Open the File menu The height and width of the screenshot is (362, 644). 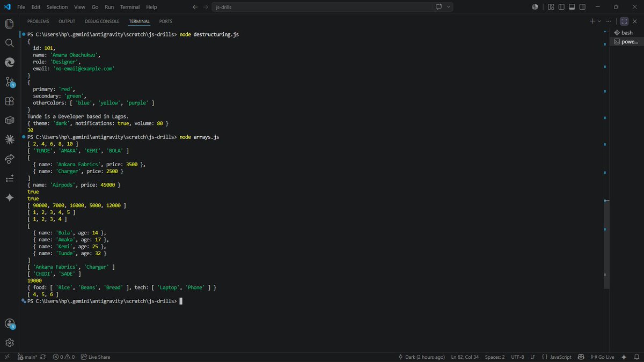click(x=21, y=7)
